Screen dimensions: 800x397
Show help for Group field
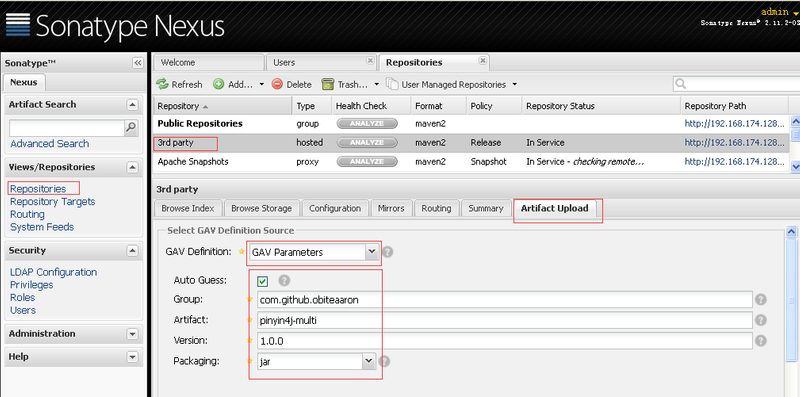[761, 300]
